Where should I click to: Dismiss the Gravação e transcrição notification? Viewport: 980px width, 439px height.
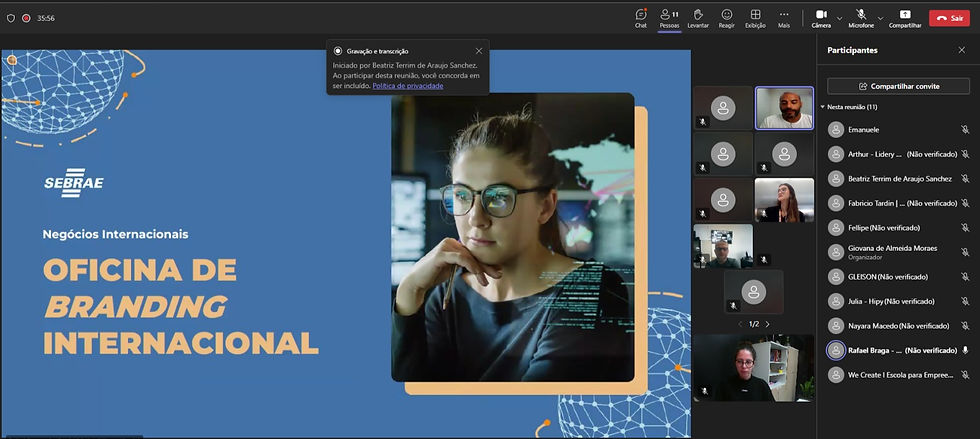[479, 51]
